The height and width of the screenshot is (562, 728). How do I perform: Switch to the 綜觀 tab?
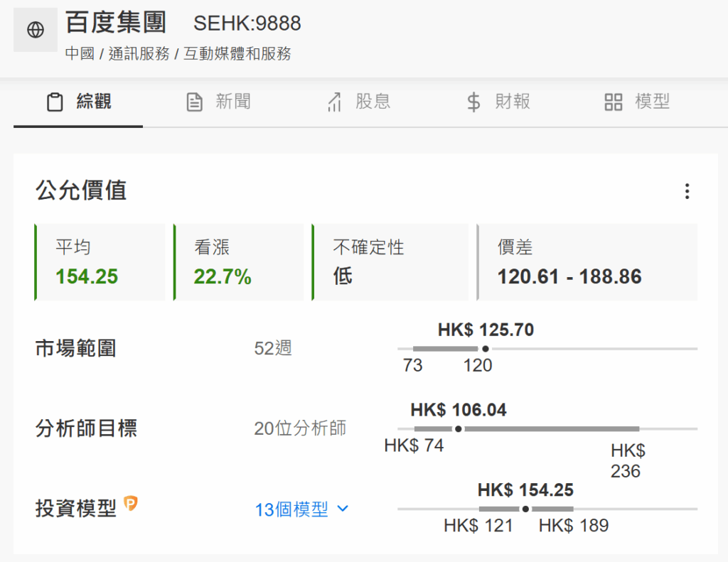[78, 102]
